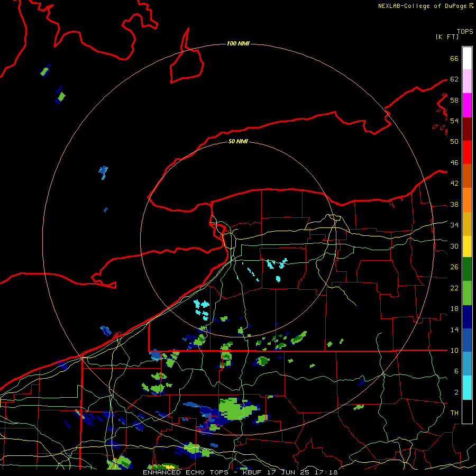Click the dark orange legend swatch
The height and width of the screenshot is (476, 476).
pyautogui.click(x=467, y=176)
